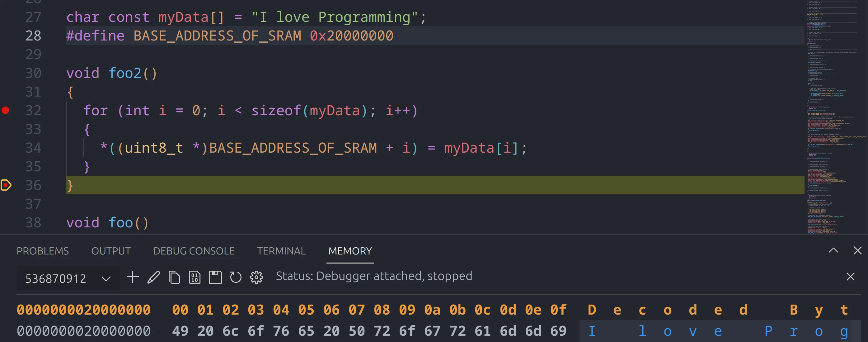Viewport: 868px width, 342px height.
Task: Click myData[i] on line 34
Action: click(x=481, y=148)
